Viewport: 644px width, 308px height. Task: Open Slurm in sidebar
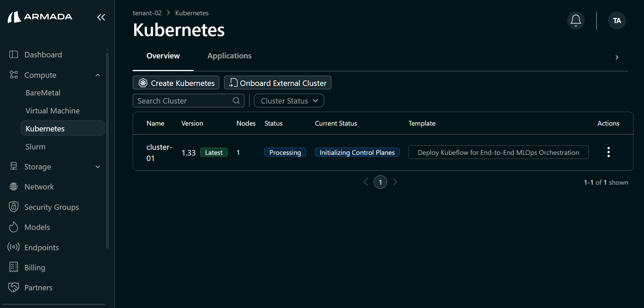click(x=35, y=147)
